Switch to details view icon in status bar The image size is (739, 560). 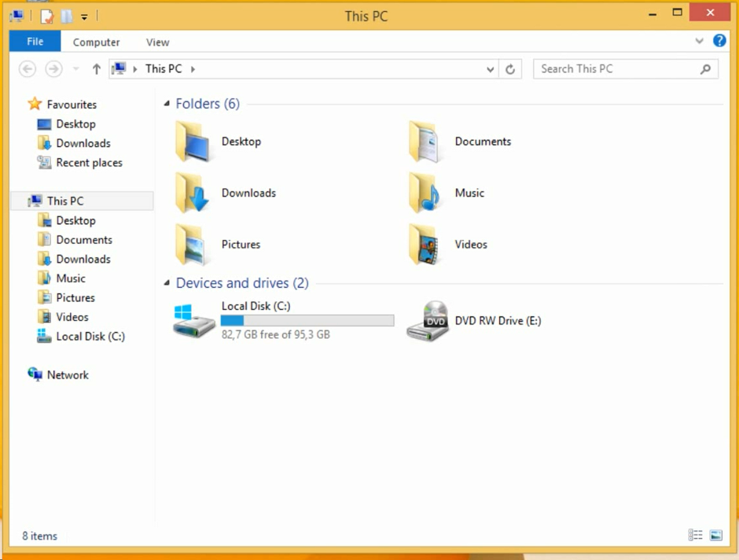pyautogui.click(x=695, y=535)
